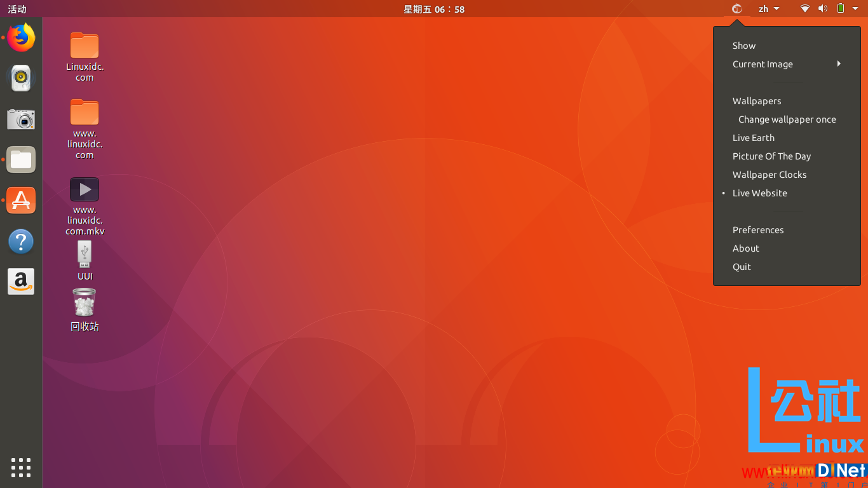Select Wallpapers menu entry

787,101
